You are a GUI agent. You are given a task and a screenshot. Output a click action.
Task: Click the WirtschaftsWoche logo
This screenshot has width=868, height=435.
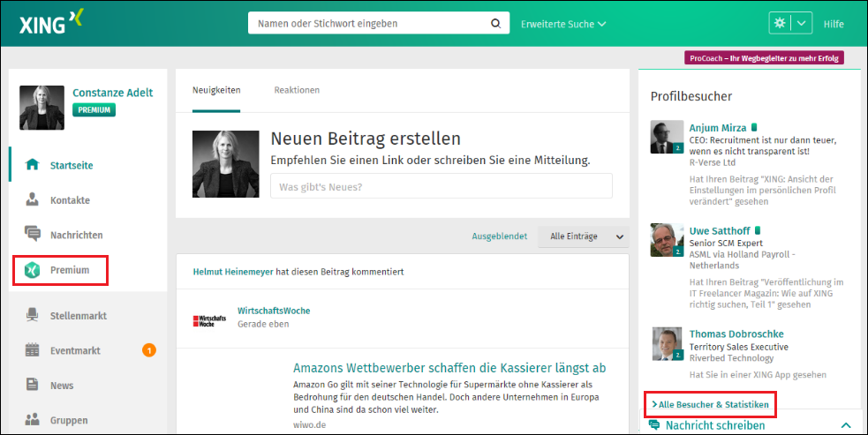pyautogui.click(x=209, y=321)
